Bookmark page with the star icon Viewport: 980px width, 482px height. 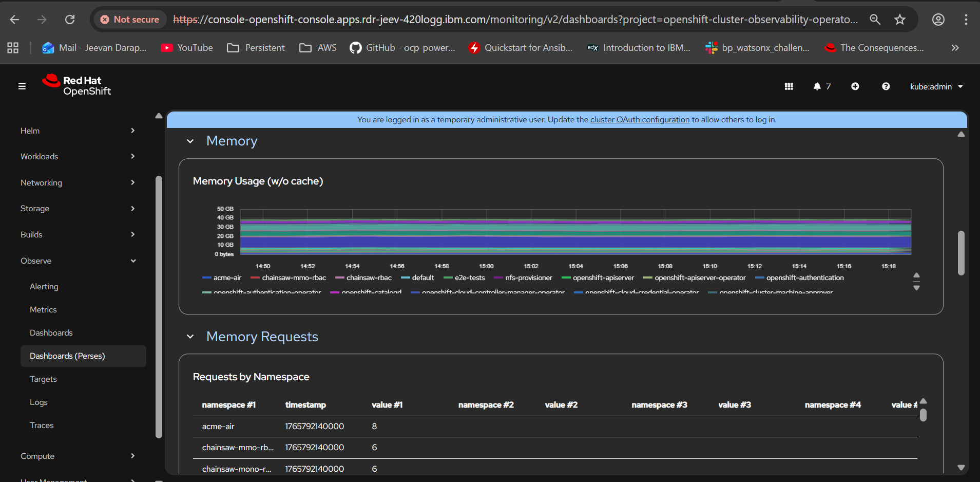tap(900, 20)
